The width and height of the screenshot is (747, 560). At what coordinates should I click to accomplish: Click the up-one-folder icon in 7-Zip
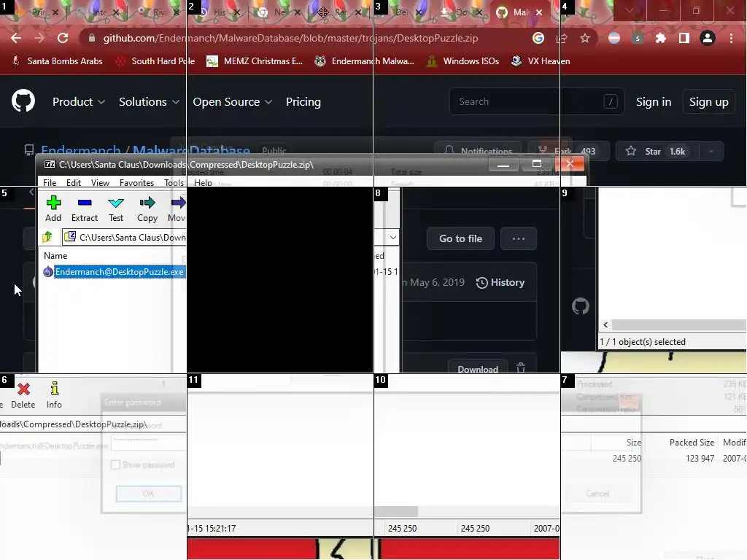(47, 237)
